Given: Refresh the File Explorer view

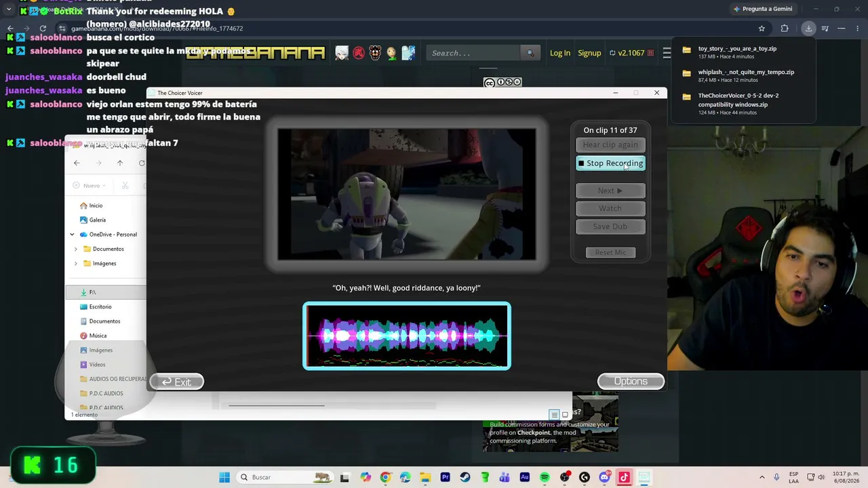Looking at the screenshot, I should click(141, 163).
